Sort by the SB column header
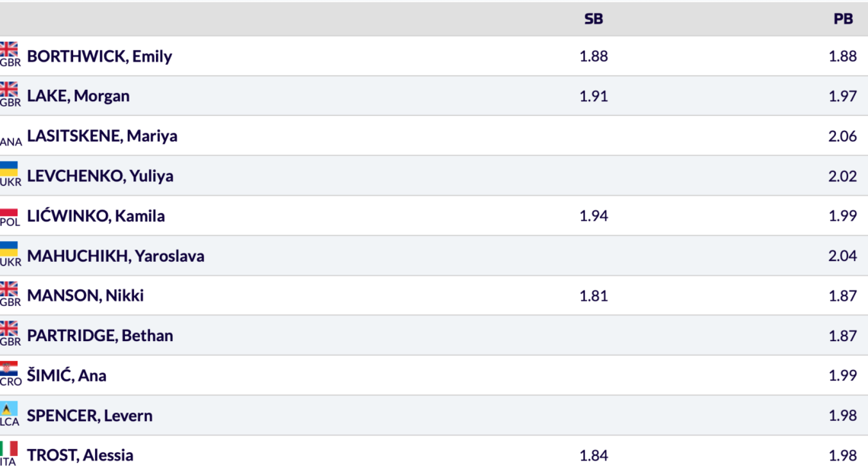Image resolution: width=868 pixels, height=472 pixels. point(593,19)
